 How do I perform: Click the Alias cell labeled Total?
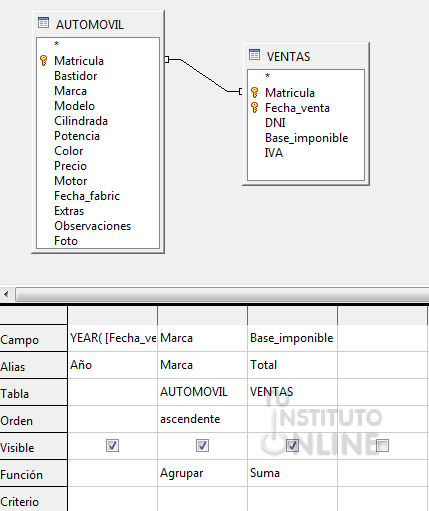(x=292, y=365)
